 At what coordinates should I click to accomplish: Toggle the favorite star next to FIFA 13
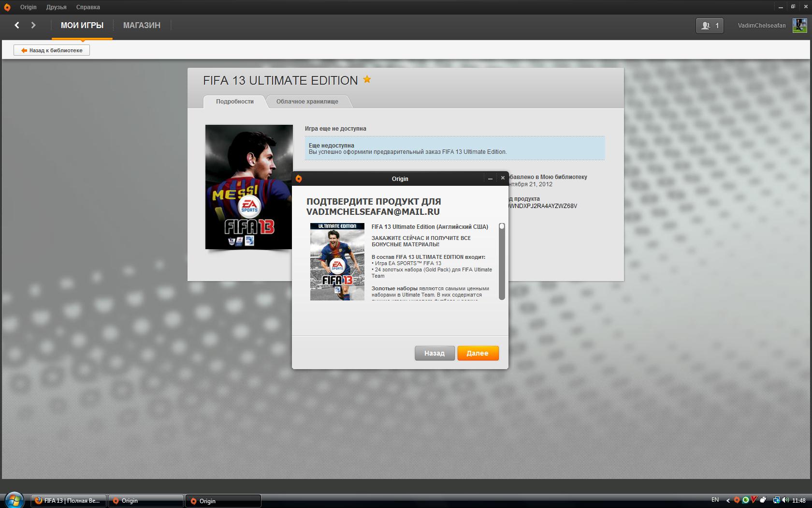pos(367,79)
